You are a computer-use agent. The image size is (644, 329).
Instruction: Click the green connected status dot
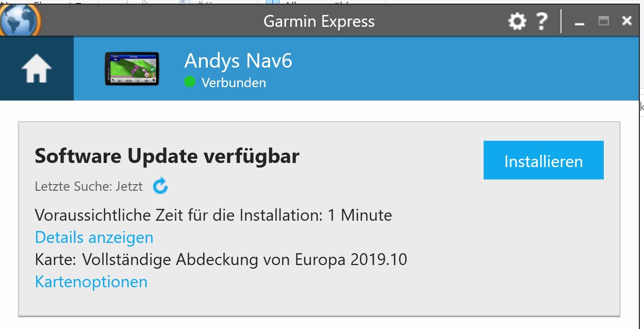pos(190,81)
